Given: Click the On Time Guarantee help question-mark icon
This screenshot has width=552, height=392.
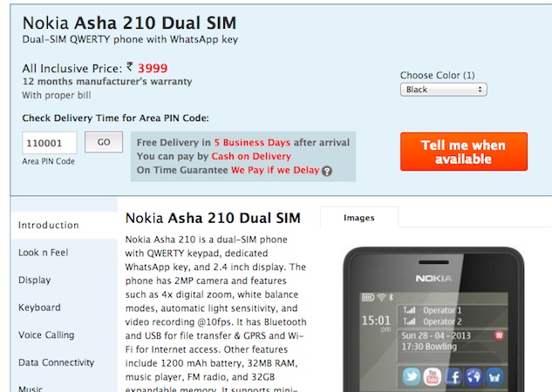Looking at the screenshot, I should 327,172.
